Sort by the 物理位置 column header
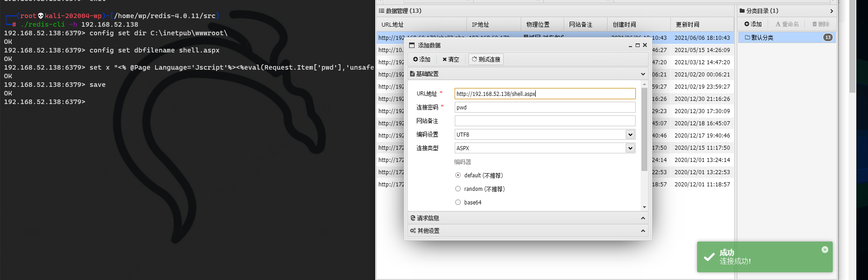Viewport: 868px width, 280px height. 542,24
